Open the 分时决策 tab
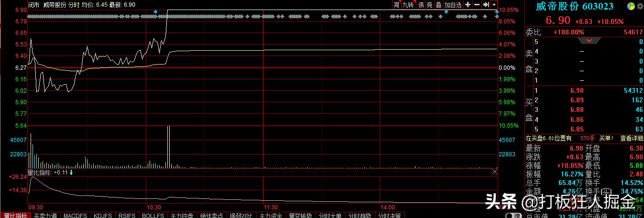This screenshot has width=644, height=218. [390, 216]
